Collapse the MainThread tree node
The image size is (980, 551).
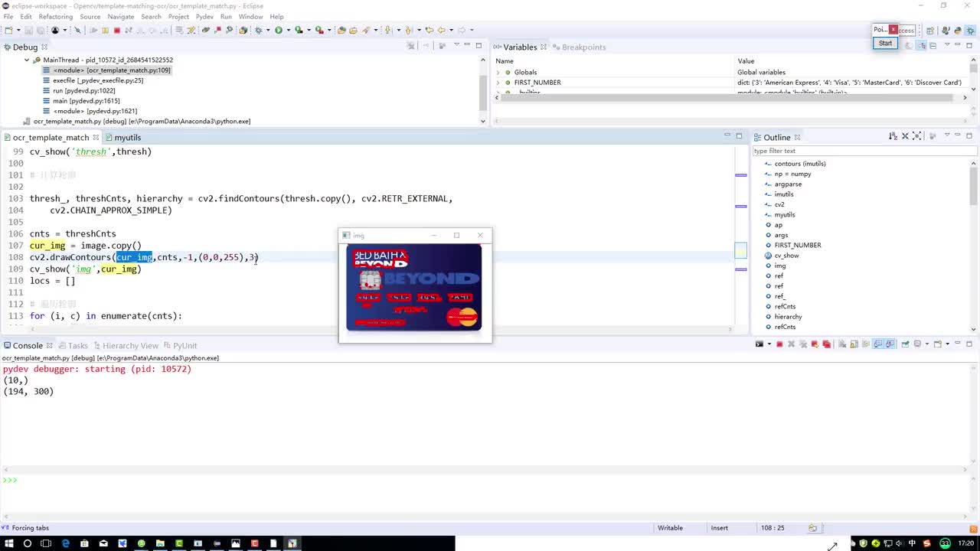26,60
